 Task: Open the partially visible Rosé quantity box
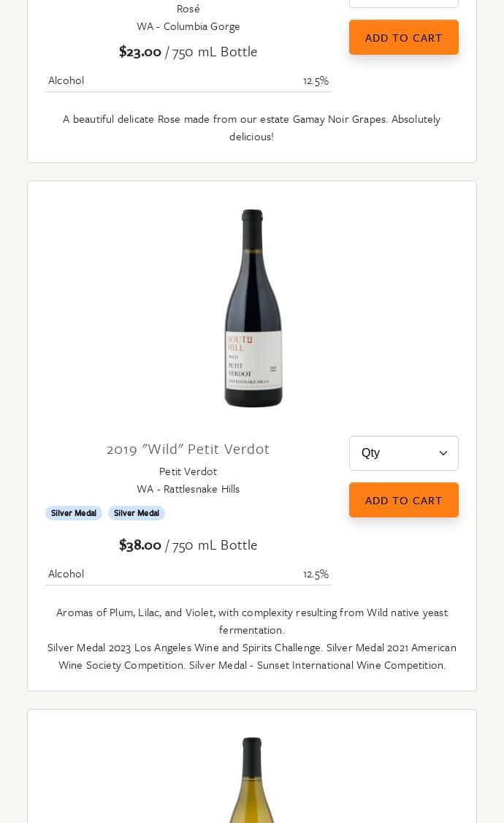403,3
